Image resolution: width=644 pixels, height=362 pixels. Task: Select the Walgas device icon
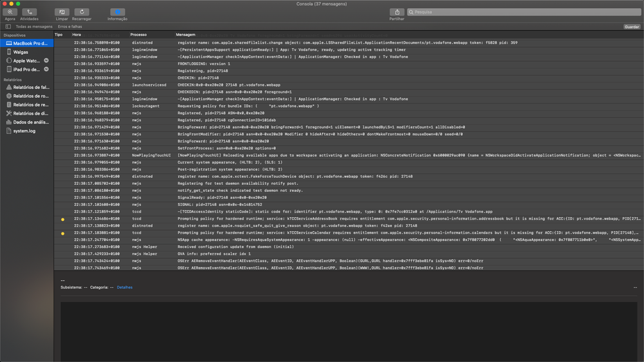coord(8,52)
